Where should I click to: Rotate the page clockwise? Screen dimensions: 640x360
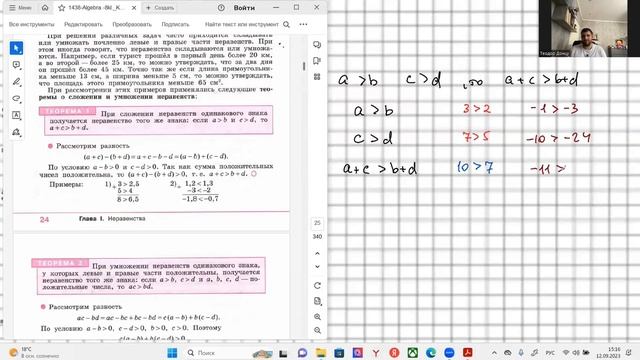click(x=317, y=285)
